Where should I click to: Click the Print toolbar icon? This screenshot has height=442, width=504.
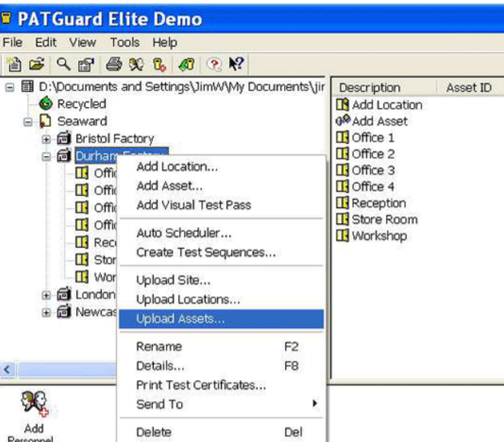114,64
